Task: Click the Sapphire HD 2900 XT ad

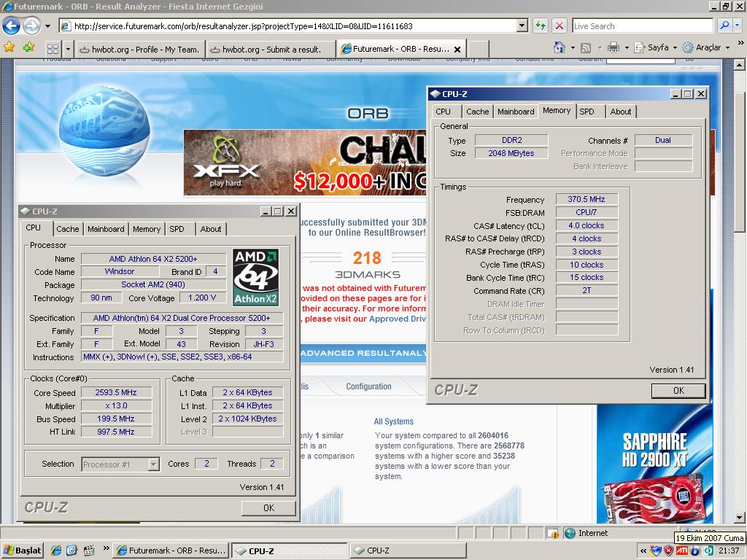Action: [x=655, y=464]
